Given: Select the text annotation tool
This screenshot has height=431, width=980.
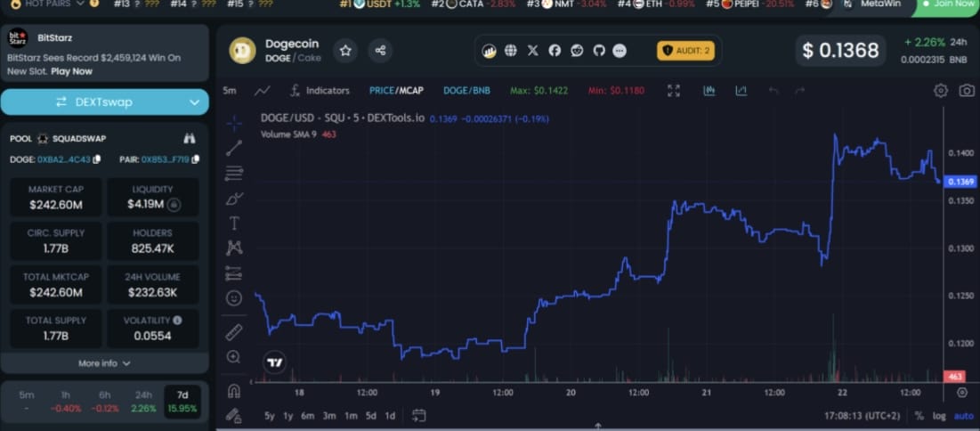Looking at the screenshot, I should point(234,224).
